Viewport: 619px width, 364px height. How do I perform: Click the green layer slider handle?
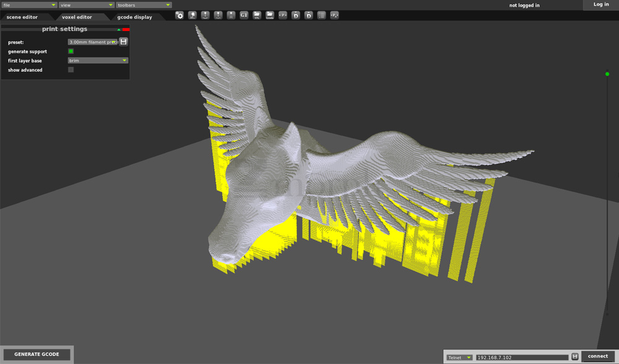tap(607, 74)
